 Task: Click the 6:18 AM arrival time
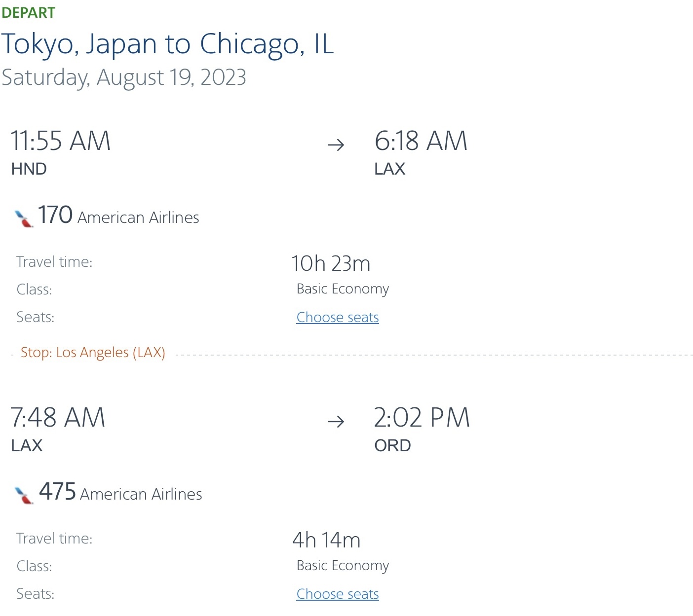(421, 141)
